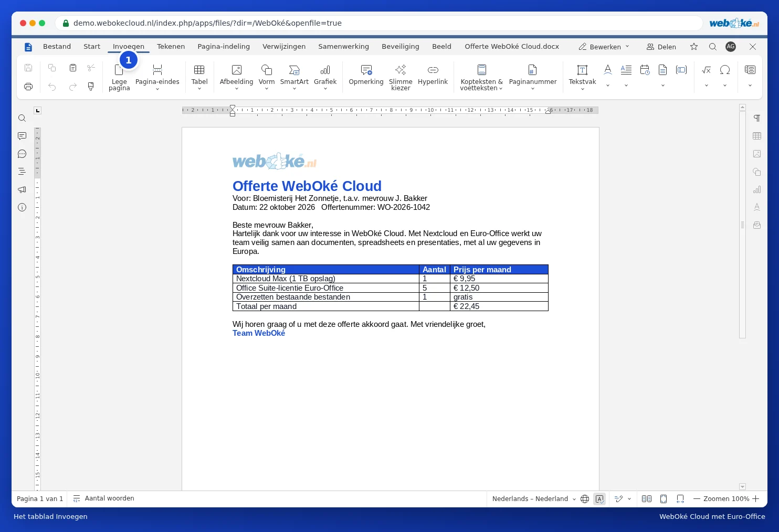779x532 pixels.
Task: Click the browser address bar URL
Action: [x=207, y=23]
